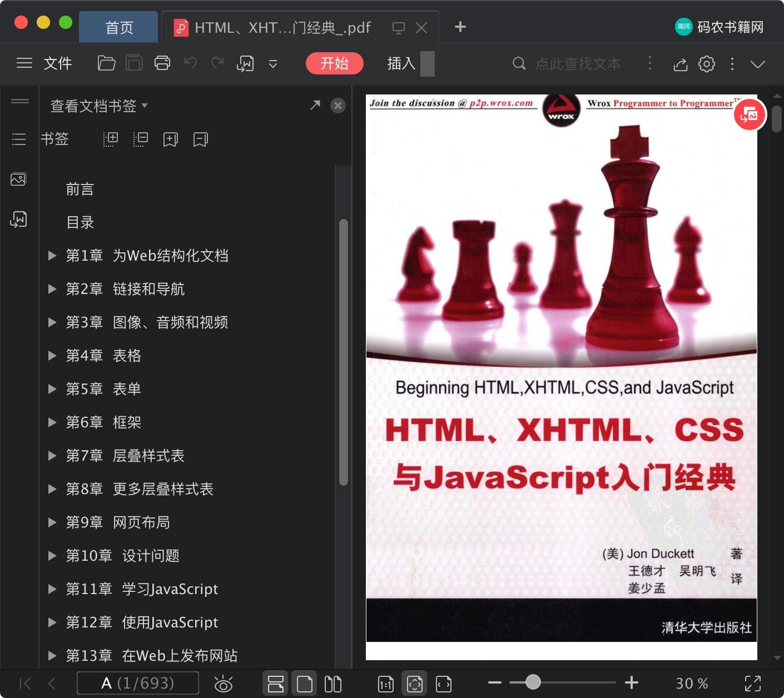Viewport: 784px width, 698px height.
Task: Select the 开始 tab
Action: [335, 63]
